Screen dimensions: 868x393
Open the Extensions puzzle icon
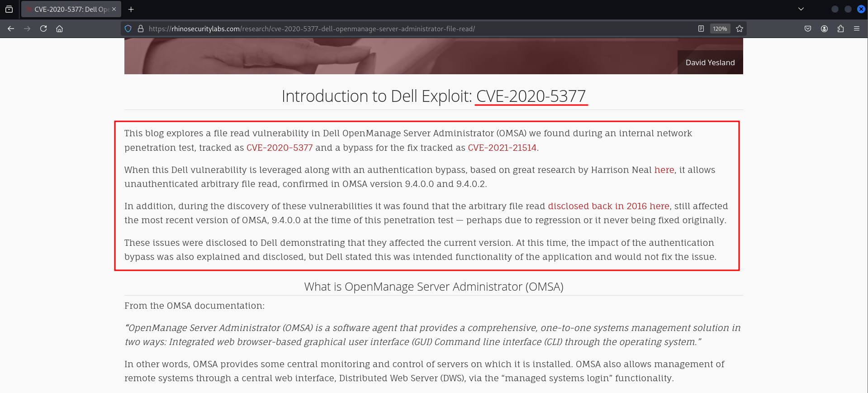840,29
